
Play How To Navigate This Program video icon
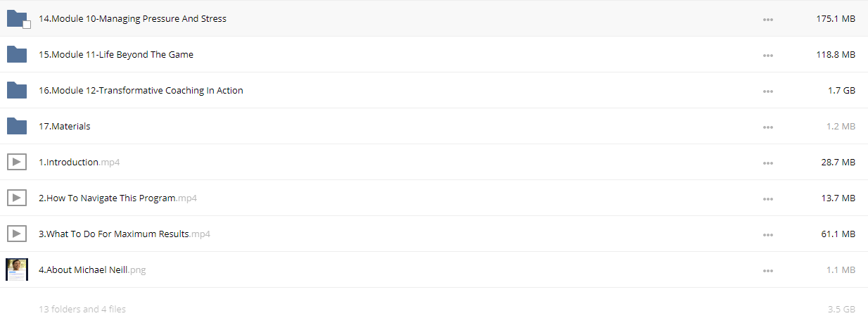[x=16, y=198]
